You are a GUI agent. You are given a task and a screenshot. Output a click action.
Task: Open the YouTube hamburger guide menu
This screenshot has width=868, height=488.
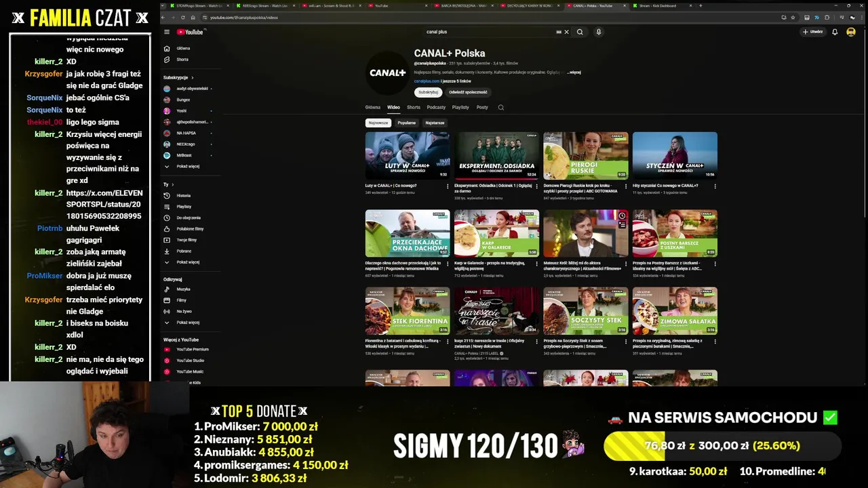tap(167, 32)
